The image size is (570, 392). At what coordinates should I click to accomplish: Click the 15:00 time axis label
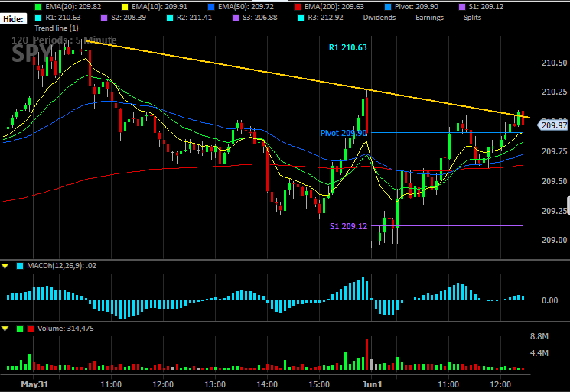(x=319, y=385)
